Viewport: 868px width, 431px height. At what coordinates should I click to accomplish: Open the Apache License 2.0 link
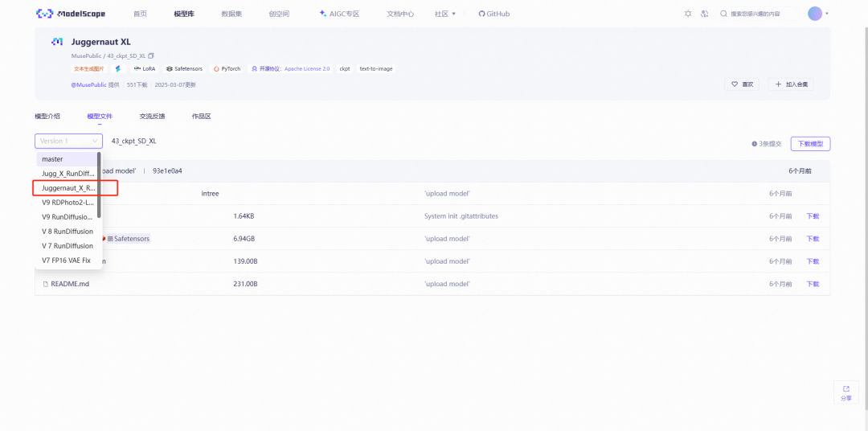tap(307, 68)
